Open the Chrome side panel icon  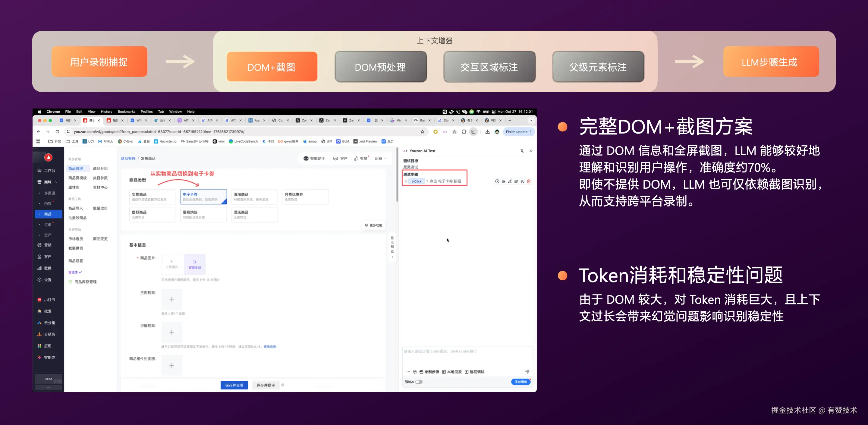click(473, 132)
